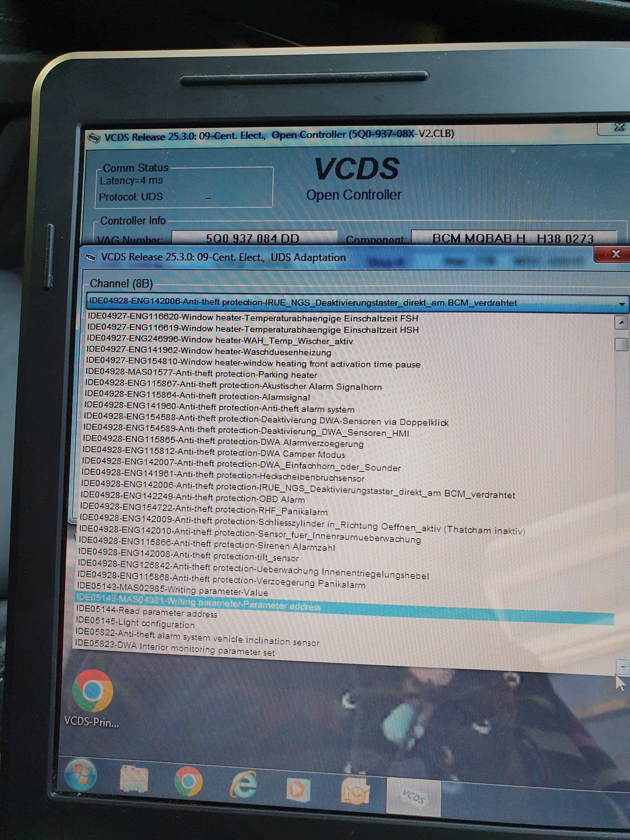This screenshot has width=630, height=840.
Task: Launch Chrome from the taskbar
Action: pos(188,782)
